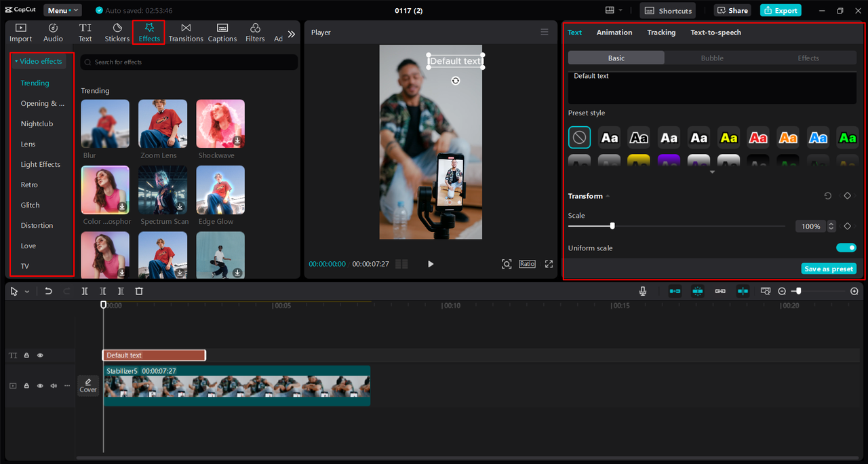This screenshot has width=868, height=464.
Task: Click the Share button
Action: 732,10
